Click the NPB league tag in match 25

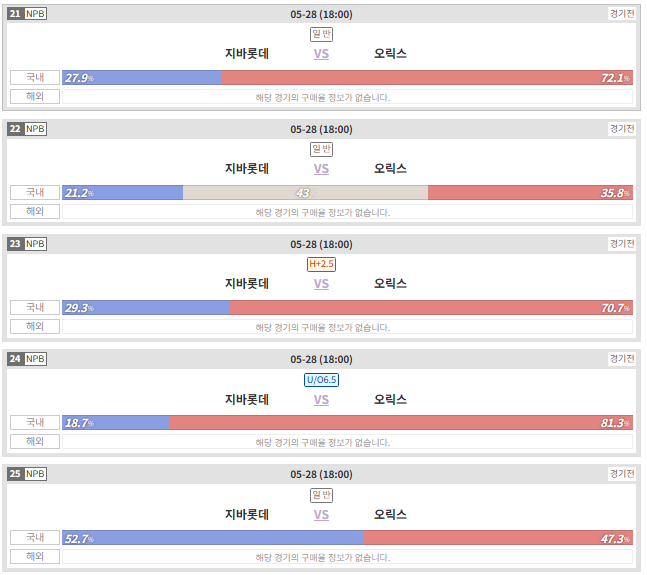pyautogui.click(x=35, y=474)
